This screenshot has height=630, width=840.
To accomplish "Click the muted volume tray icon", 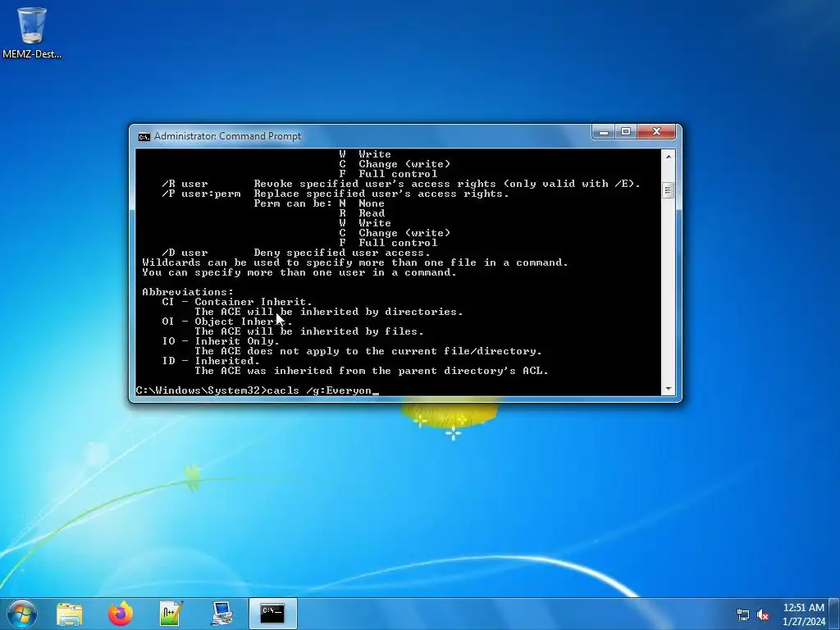I will pos(763,614).
